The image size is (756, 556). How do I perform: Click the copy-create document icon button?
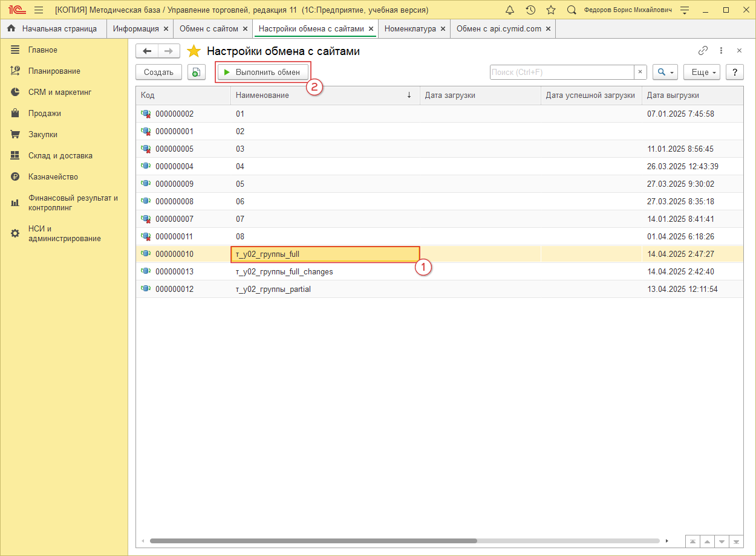click(x=196, y=73)
